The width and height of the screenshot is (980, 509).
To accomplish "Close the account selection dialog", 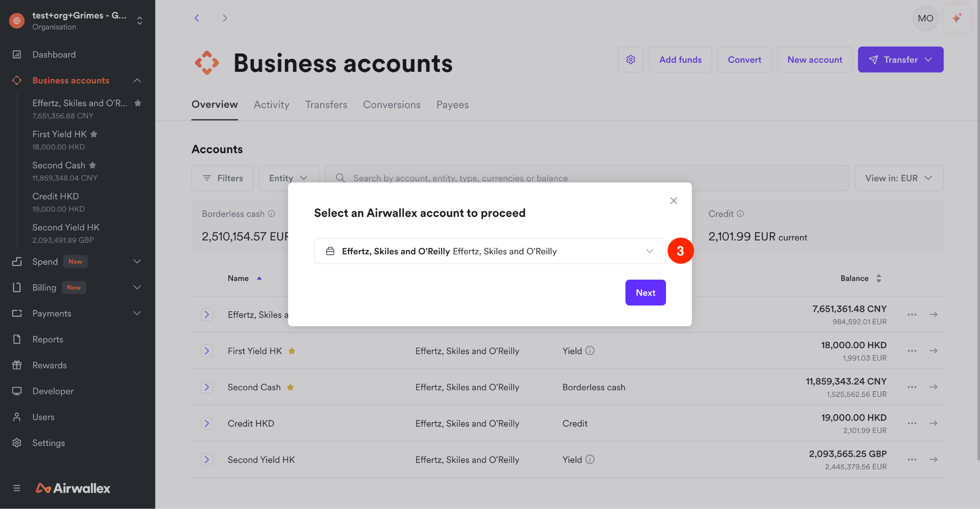I will point(674,201).
